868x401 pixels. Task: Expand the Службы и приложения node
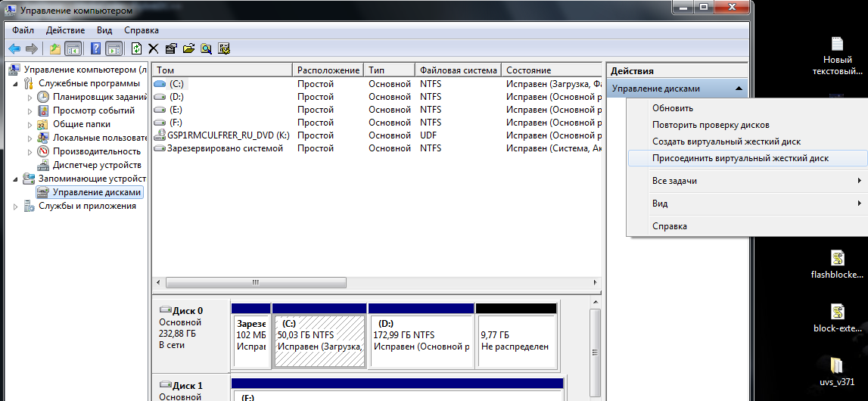14,206
